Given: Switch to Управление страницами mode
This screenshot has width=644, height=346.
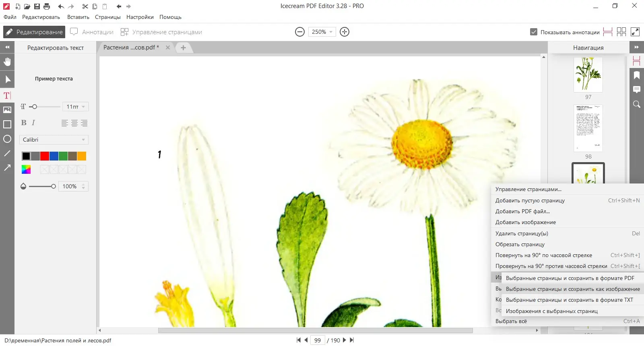Looking at the screenshot, I should [x=161, y=32].
